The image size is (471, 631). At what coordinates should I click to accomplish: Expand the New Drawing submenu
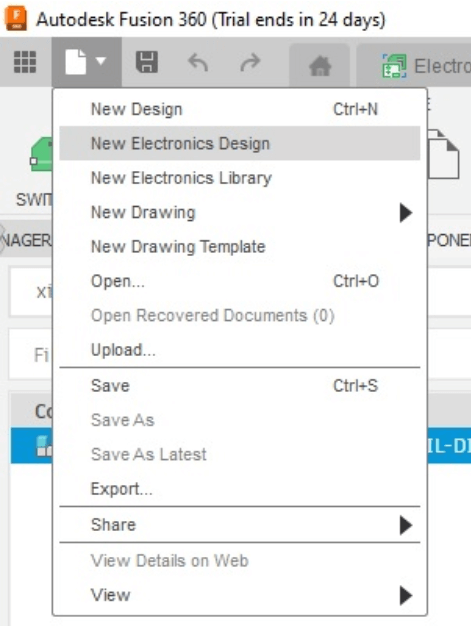coord(406,212)
